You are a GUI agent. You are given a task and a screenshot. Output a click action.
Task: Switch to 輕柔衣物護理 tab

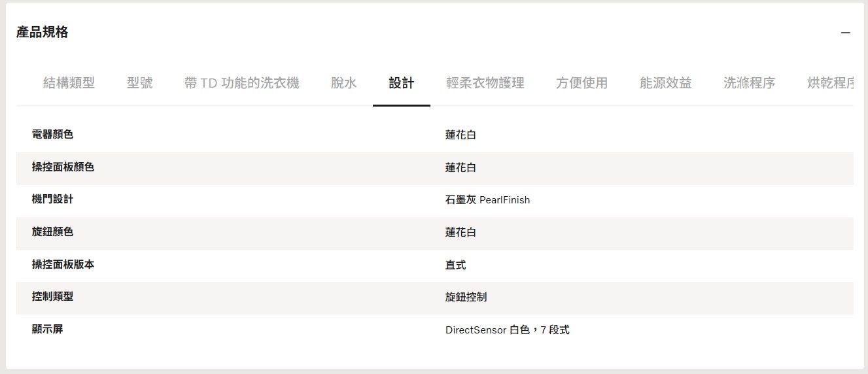coord(485,83)
